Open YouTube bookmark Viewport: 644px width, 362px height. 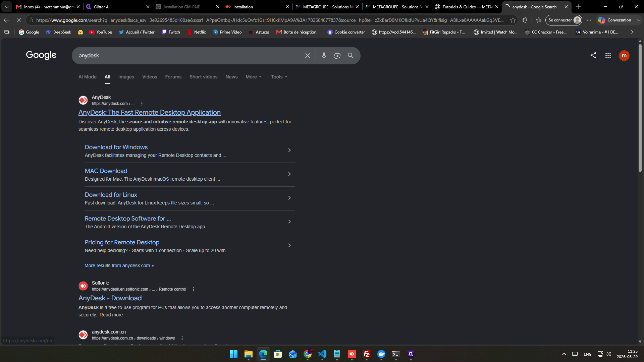click(100, 32)
